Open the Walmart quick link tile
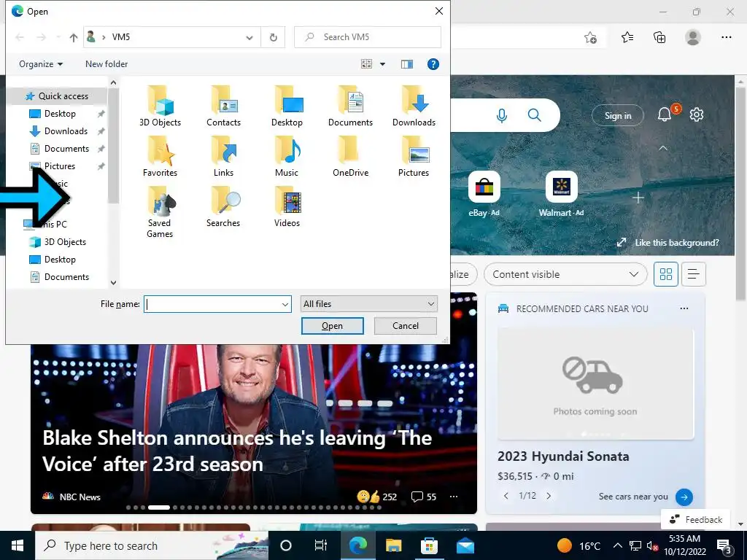The width and height of the screenshot is (747, 560). pos(561,187)
